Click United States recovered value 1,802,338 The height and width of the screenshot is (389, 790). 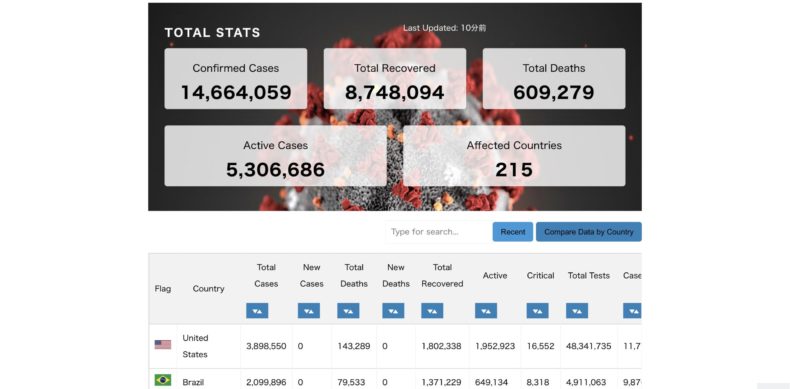point(442,346)
